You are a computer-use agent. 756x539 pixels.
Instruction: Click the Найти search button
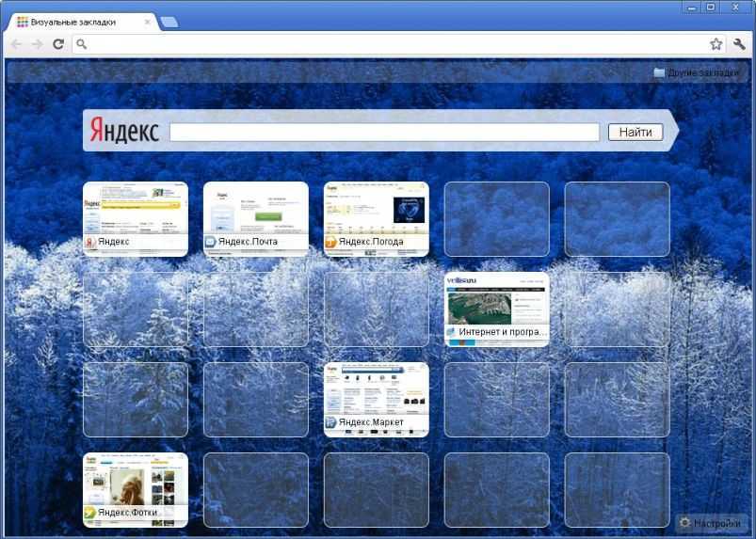point(635,133)
